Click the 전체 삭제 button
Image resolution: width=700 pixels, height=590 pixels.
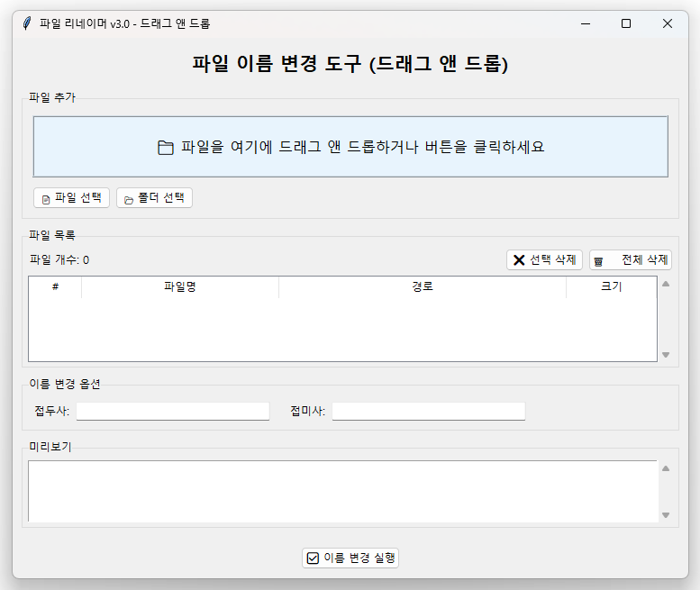pos(631,259)
